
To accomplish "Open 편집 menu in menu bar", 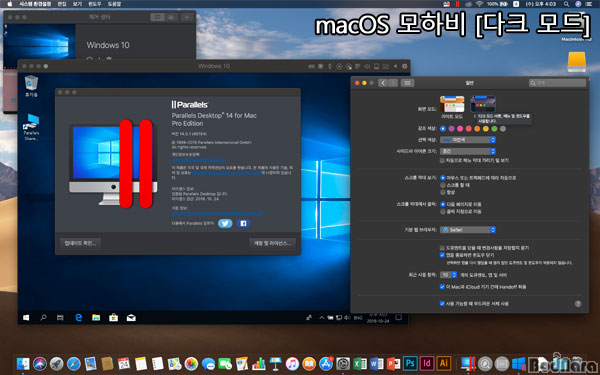I will point(62,4).
